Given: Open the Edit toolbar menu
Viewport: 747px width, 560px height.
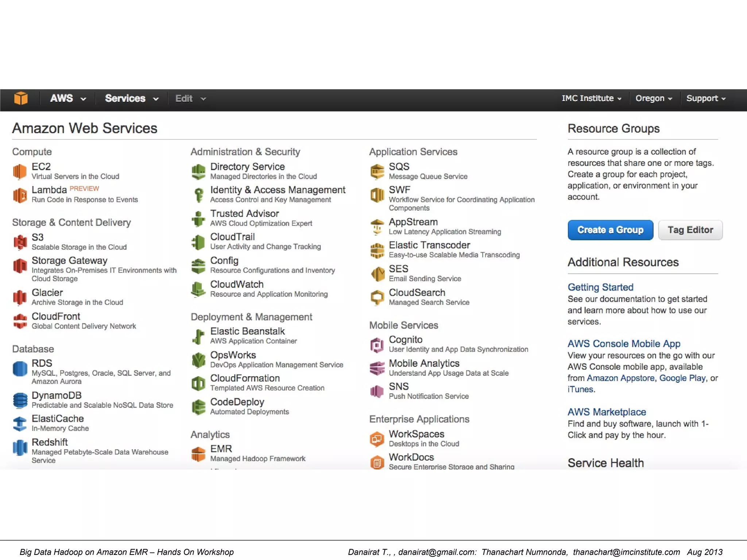Looking at the screenshot, I should [190, 98].
